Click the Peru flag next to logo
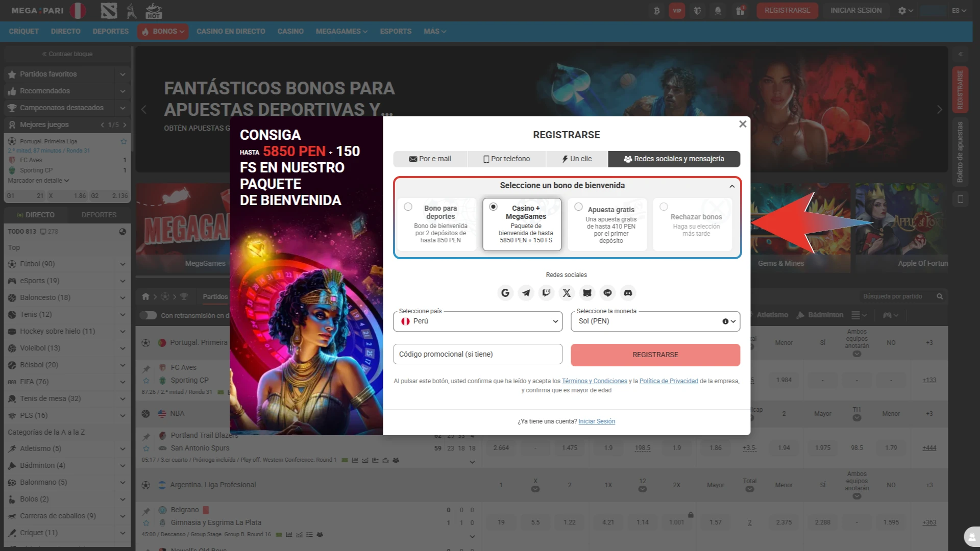The width and height of the screenshot is (980, 551). (78, 11)
